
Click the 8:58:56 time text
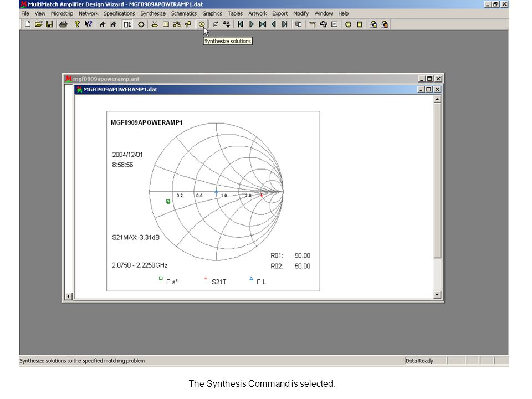[x=122, y=165]
